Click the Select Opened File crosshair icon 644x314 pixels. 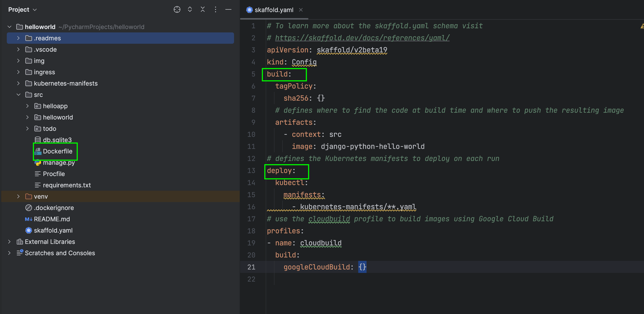(x=177, y=9)
